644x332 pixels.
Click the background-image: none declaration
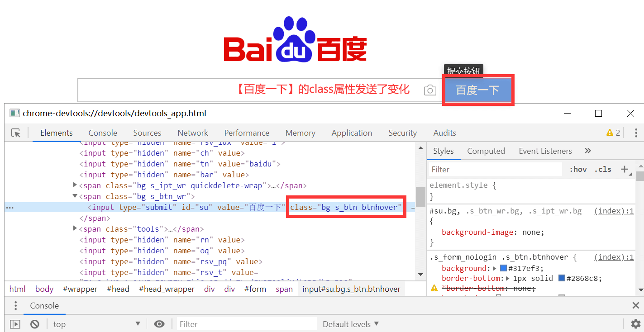(493, 232)
